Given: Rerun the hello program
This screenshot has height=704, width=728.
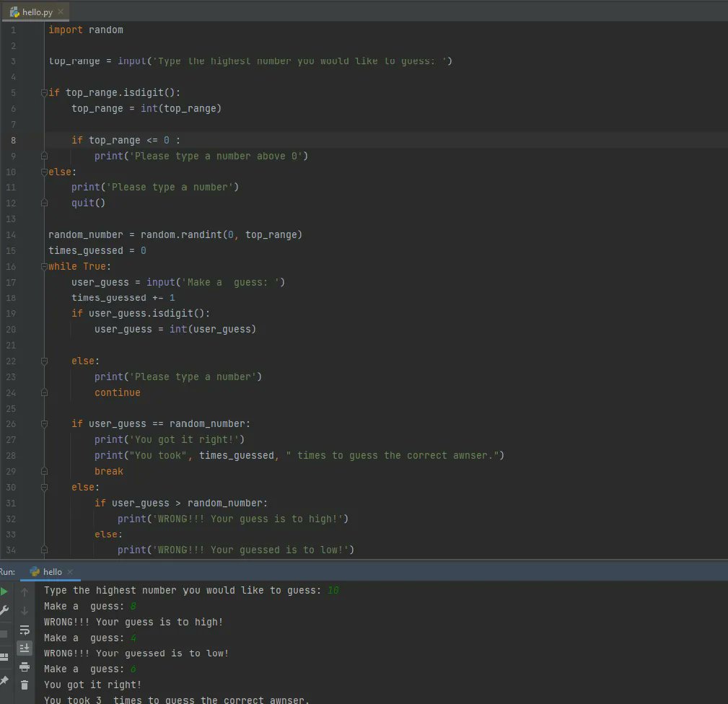Looking at the screenshot, I should [5, 591].
